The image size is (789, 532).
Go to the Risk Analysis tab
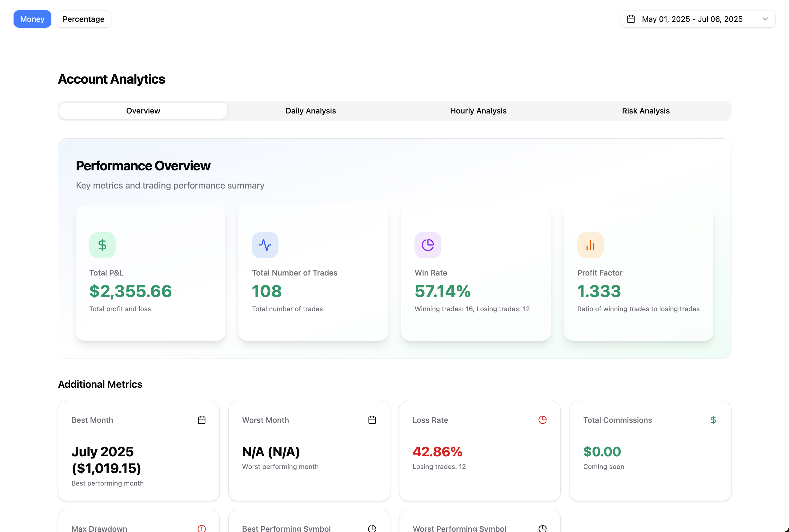click(x=645, y=111)
